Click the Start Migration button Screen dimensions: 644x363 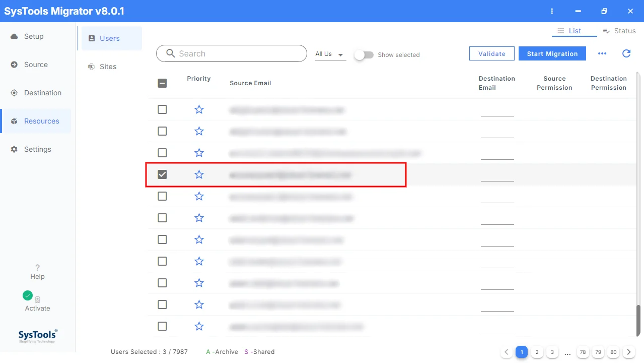coord(552,53)
